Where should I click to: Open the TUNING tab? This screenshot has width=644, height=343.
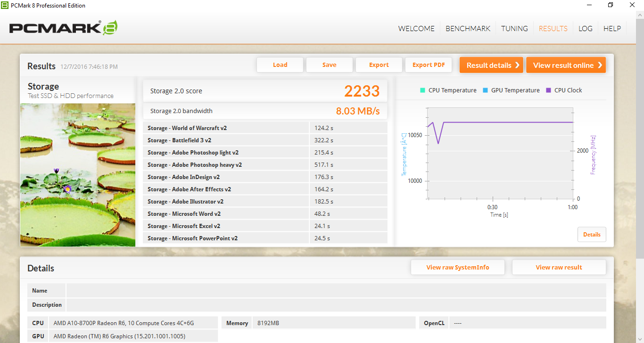(514, 28)
